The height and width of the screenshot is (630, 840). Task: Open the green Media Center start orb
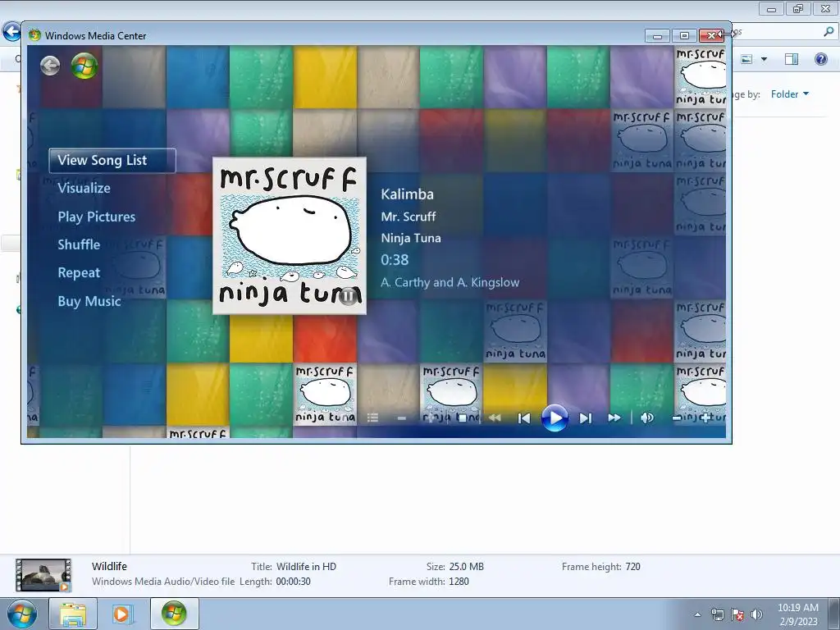[84, 66]
